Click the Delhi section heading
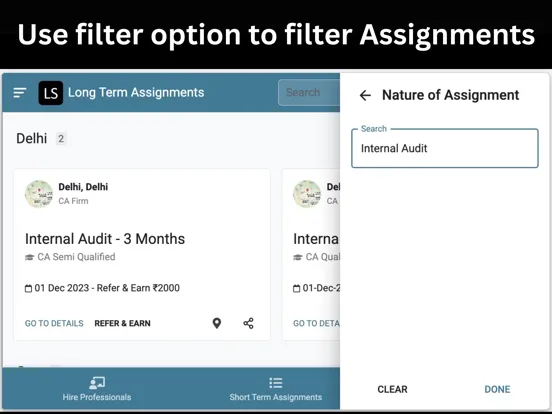The image size is (552, 414). point(32,139)
